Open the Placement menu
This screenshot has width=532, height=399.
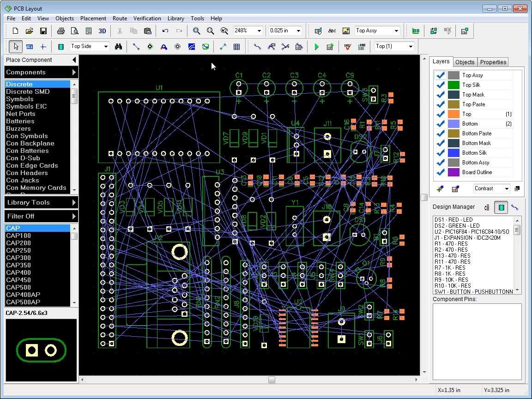[93, 18]
